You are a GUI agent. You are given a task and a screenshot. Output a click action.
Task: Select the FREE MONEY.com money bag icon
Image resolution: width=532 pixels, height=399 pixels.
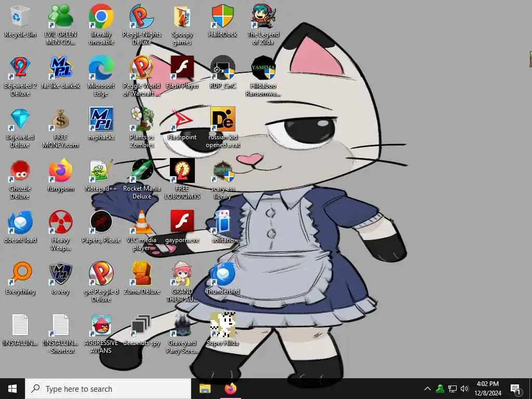pyautogui.click(x=61, y=119)
